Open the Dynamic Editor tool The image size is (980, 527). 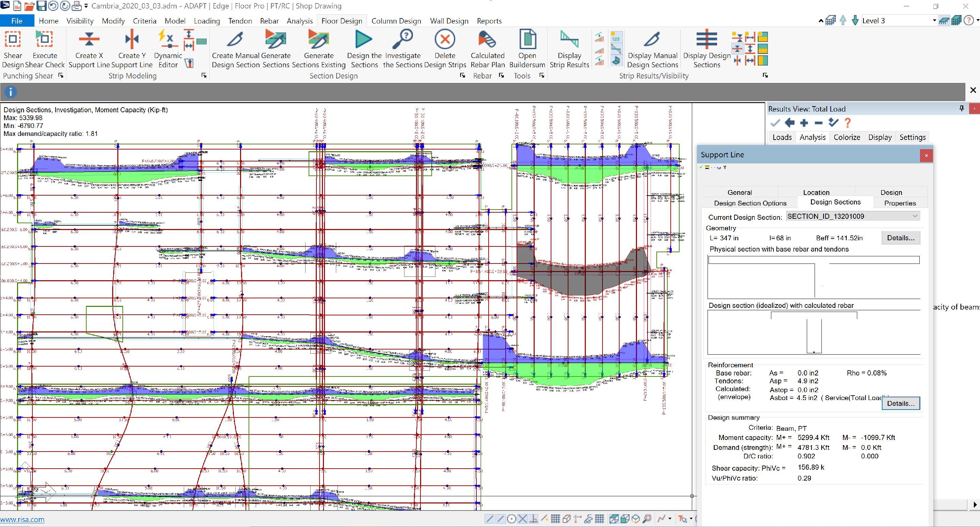[x=167, y=39]
